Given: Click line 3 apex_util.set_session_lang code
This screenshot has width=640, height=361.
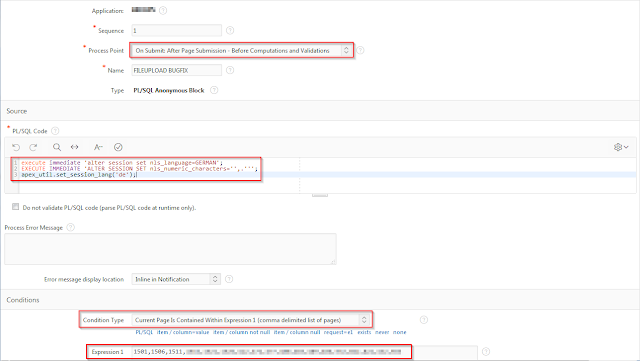Looking at the screenshot, I should (x=79, y=174).
